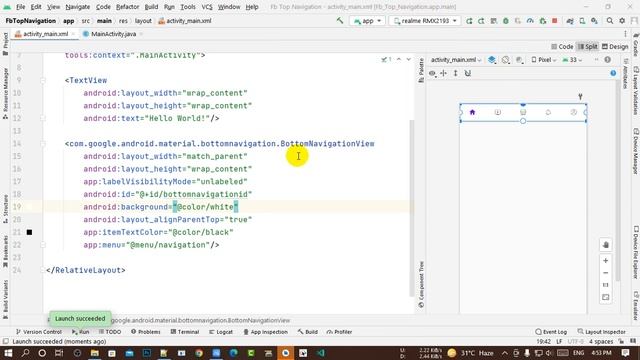Open Windows Start menu
Screen dimensions: 640x360
(x=8, y=353)
